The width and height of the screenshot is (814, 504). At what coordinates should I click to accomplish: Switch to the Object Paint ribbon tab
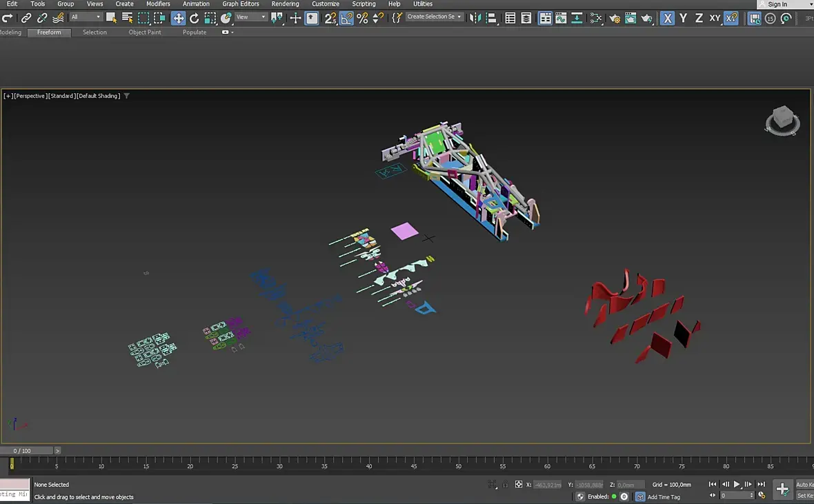145,32
